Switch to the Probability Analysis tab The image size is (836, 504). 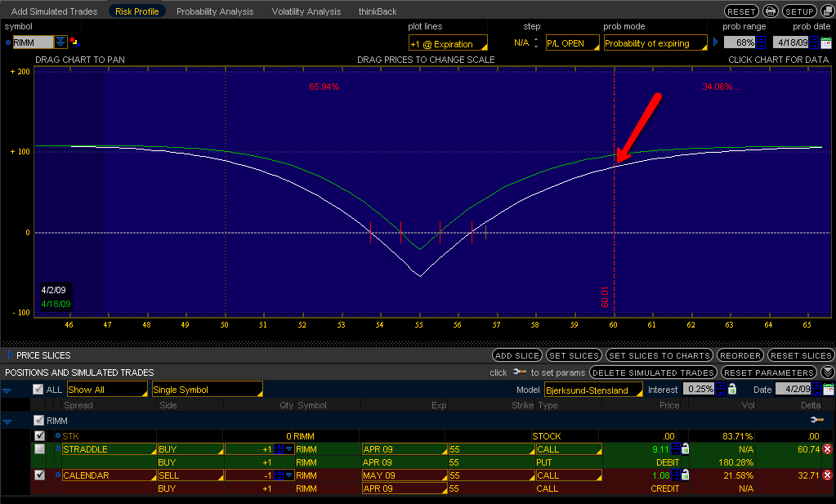coord(215,11)
